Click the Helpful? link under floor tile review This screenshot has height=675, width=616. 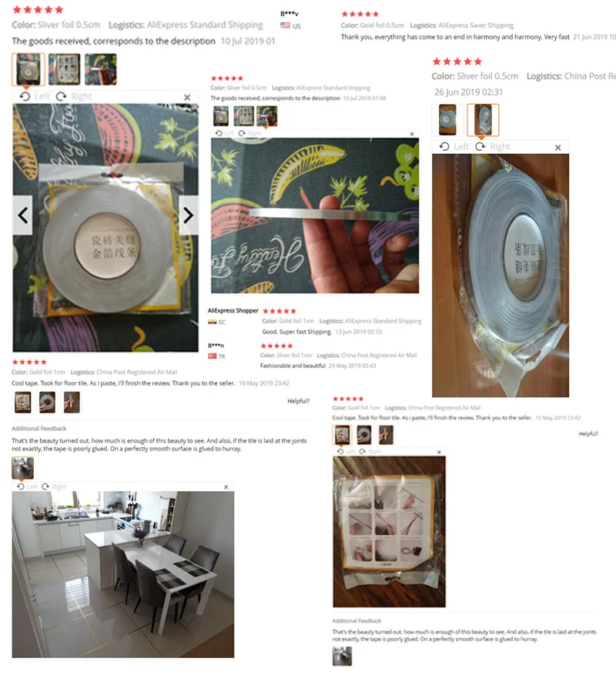299,401
